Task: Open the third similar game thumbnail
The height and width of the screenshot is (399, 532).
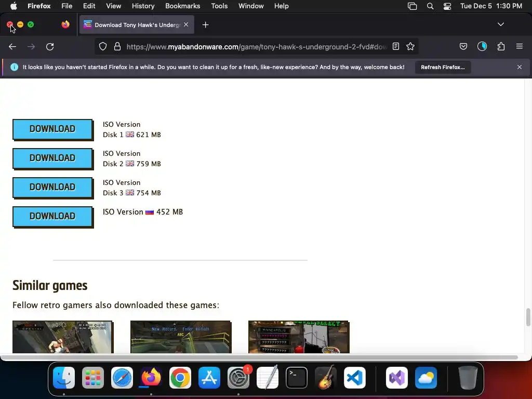Action: click(299, 337)
